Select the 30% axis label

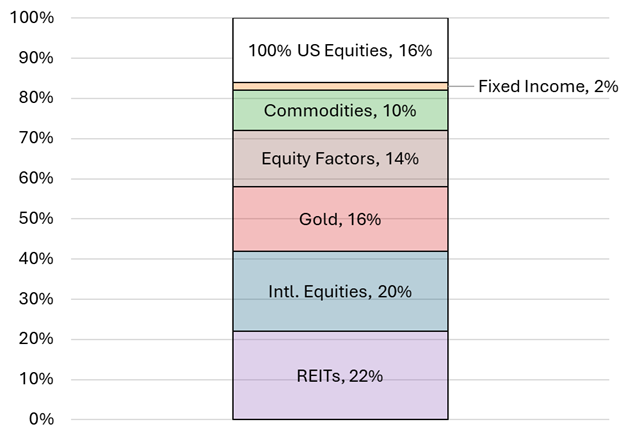[x=38, y=299]
